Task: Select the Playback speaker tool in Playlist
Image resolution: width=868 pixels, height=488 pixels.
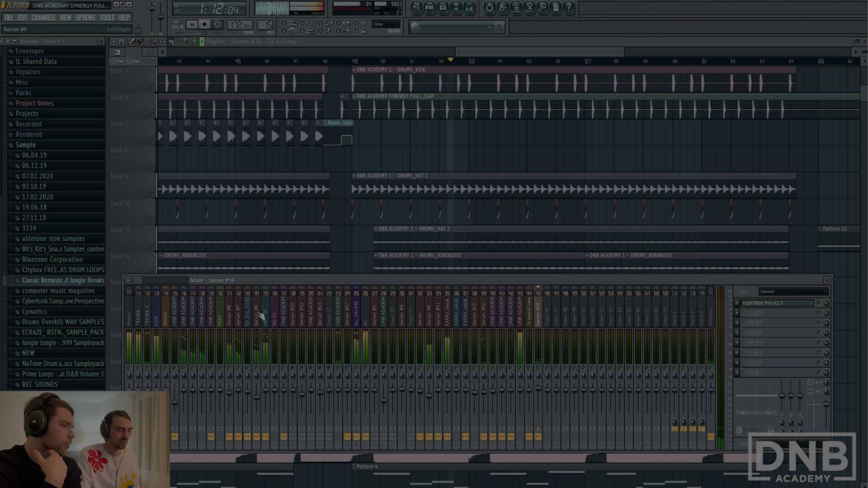Action: (193, 42)
